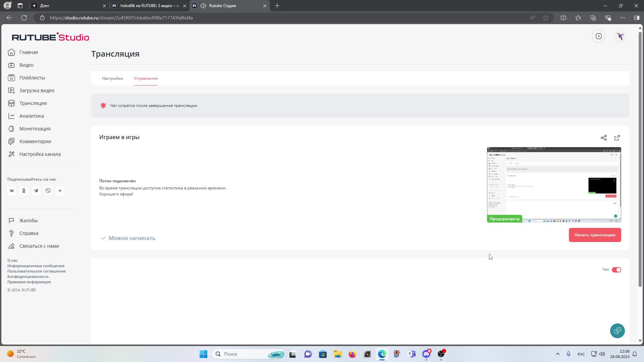This screenshot has height=362, width=644.
Task: Open the Viber social link icon
Action: [48, 191]
